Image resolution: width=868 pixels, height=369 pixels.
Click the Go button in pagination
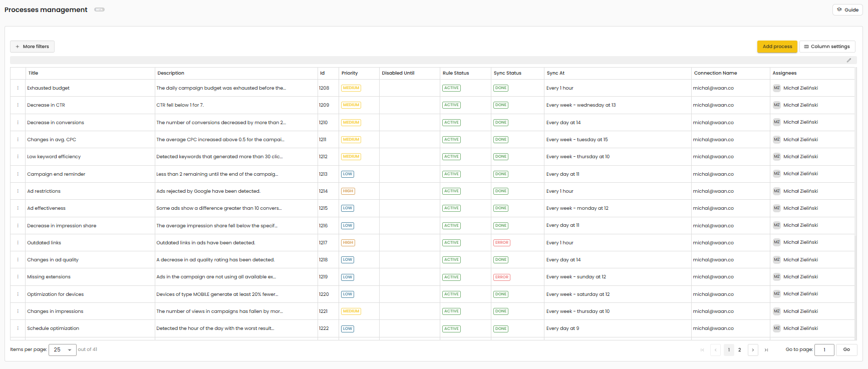[x=846, y=349]
